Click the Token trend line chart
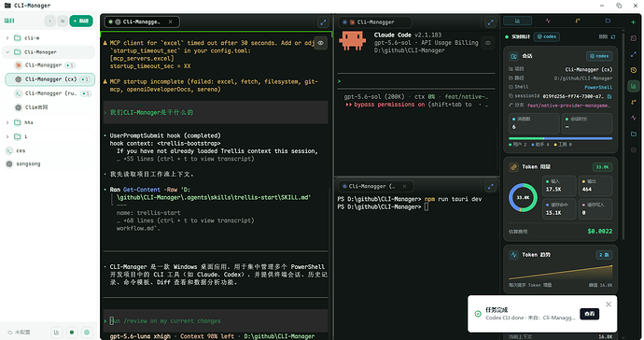644x340 pixels. point(560,272)
